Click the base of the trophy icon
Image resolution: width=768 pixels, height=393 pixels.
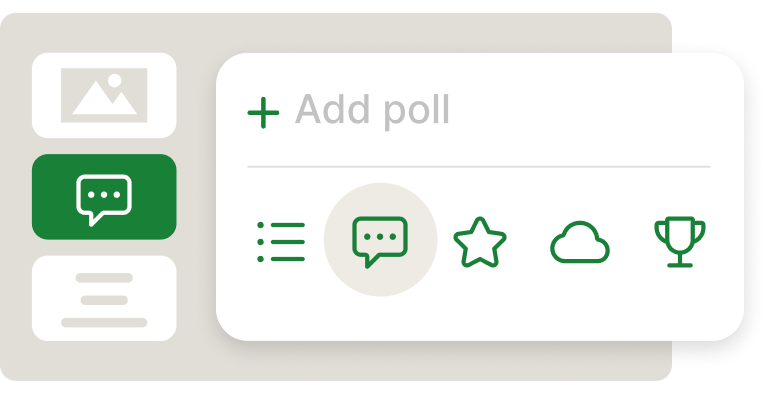(x=680, y=265)
